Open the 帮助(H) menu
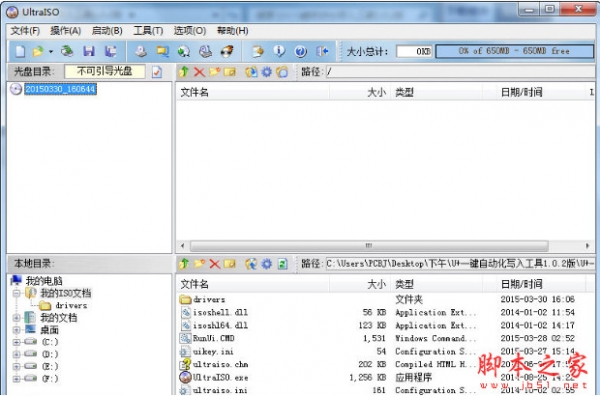 pyautogui.click(x=233, y=31)
